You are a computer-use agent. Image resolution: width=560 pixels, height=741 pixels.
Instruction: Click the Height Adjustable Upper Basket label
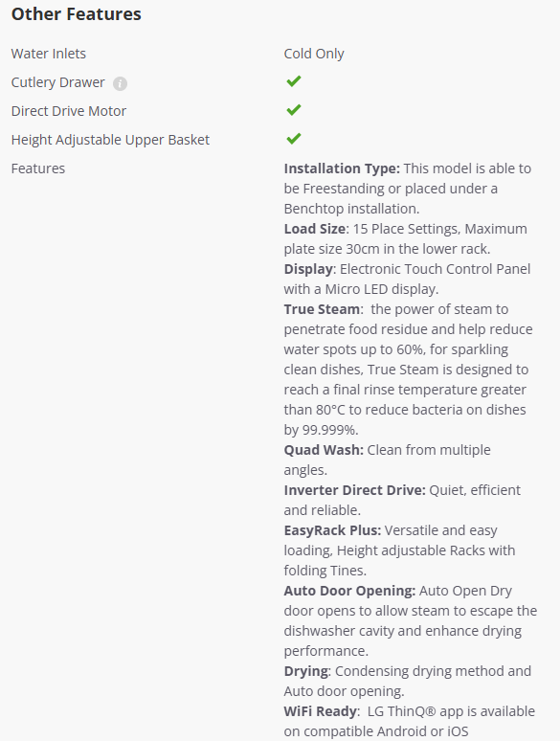point(111,140)
